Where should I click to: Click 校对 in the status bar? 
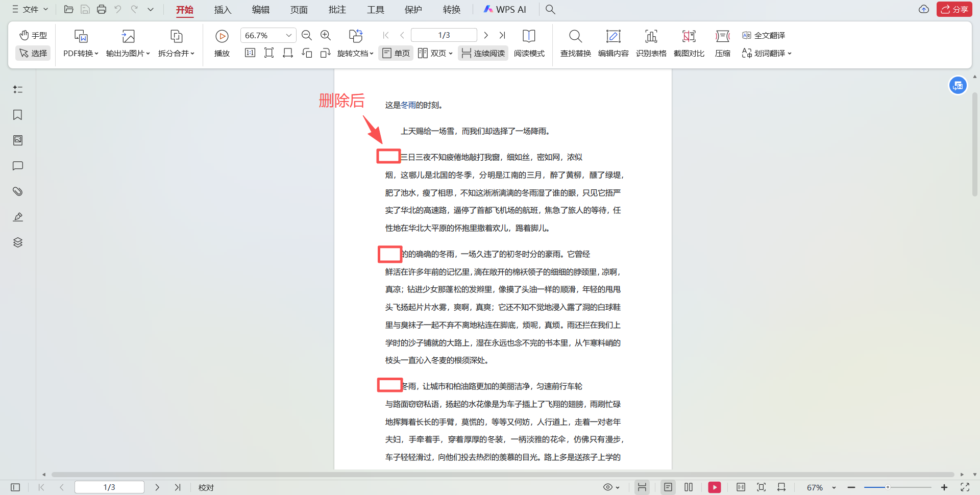coord(206,487)
